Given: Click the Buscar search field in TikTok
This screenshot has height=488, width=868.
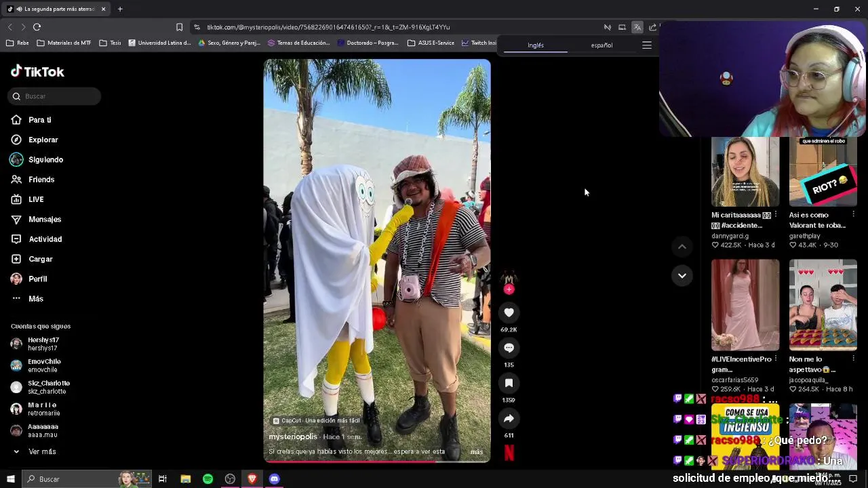Looking at the screenshot, I should point(54,96).
